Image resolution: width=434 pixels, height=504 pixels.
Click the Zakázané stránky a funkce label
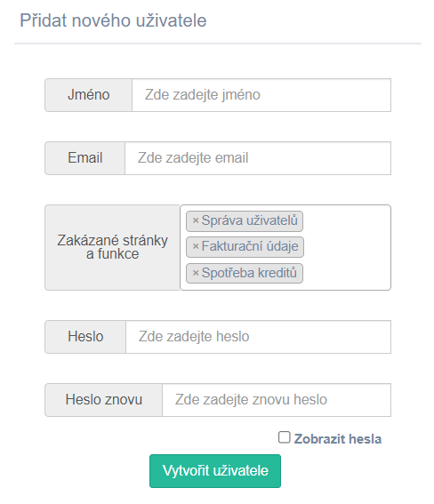coord(113,247)
